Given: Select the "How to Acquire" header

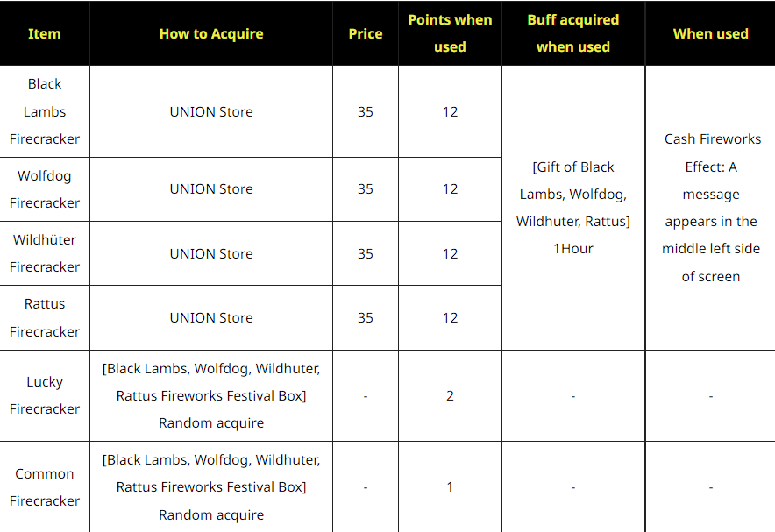Looking at the screenshot, I should click(211, 33).
